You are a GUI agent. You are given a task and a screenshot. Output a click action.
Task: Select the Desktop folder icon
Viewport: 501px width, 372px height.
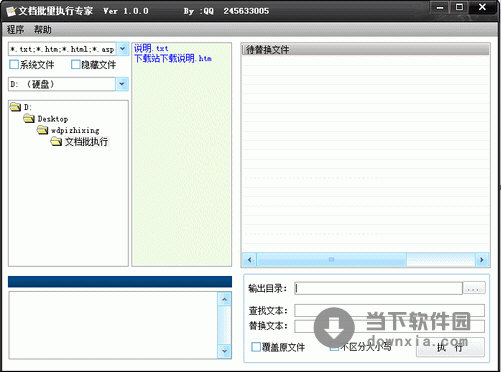click(29, 118)
